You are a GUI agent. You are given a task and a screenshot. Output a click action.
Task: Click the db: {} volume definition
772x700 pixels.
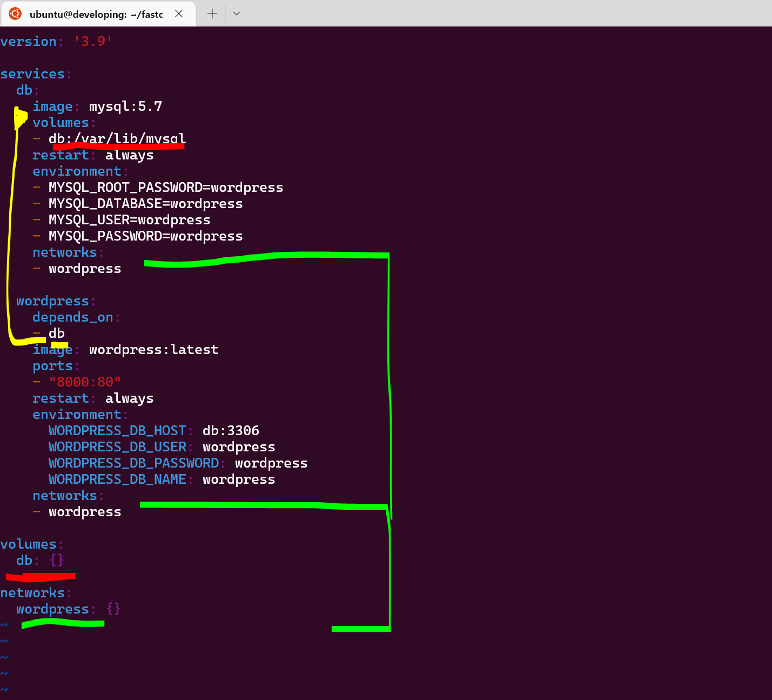[x=40, y=561]
